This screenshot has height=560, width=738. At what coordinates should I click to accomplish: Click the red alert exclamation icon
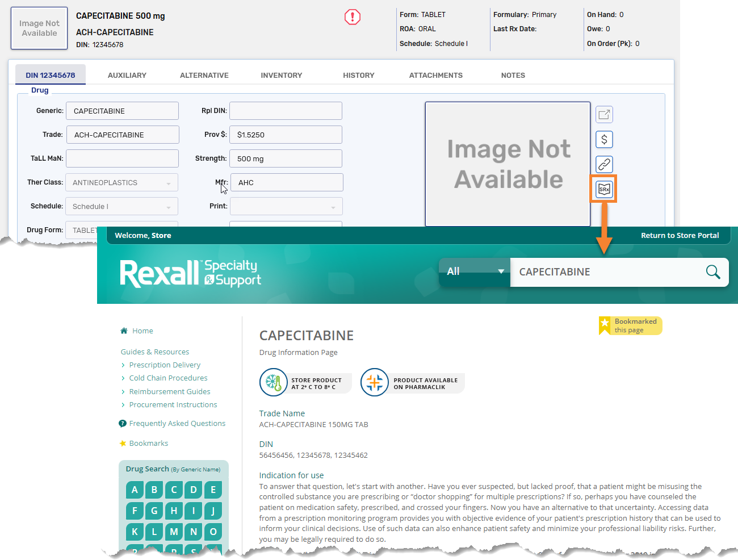(353, 17)
